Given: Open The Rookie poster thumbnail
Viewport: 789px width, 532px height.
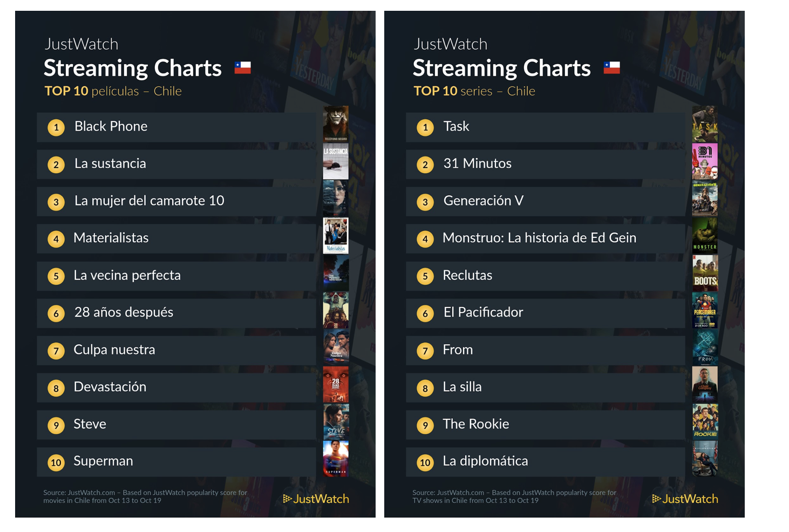Looking at the screenshot, I should pos(705,421).
